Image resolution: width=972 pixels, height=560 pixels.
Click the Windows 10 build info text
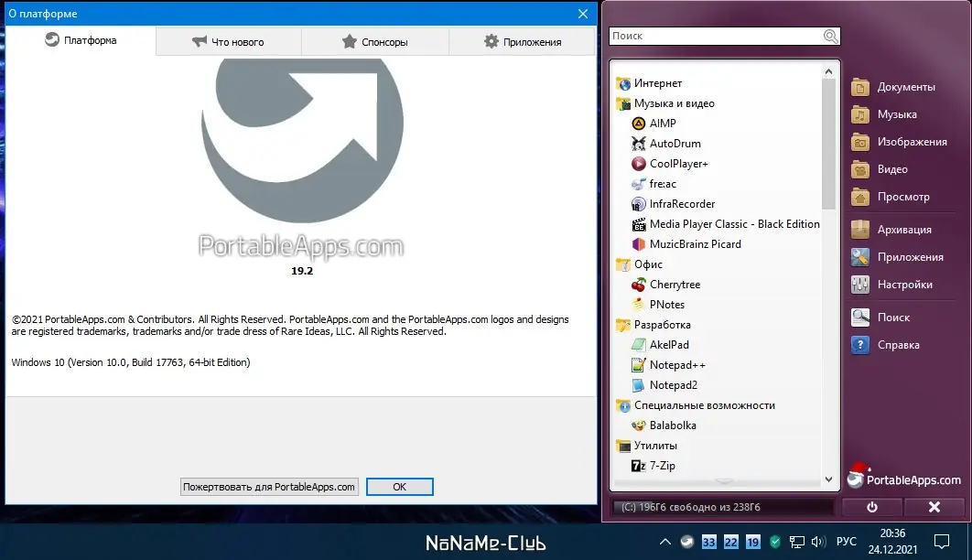click(x=131, y=362)
